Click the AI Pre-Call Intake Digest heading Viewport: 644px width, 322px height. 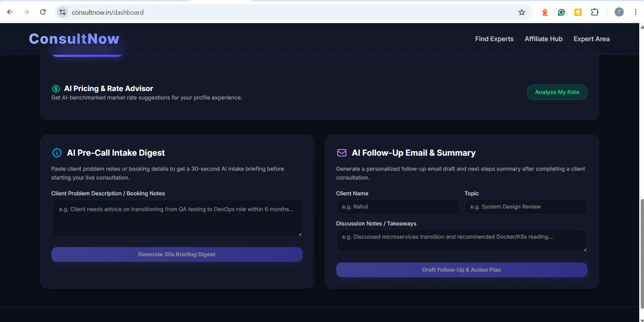click(x=116, y=153)
